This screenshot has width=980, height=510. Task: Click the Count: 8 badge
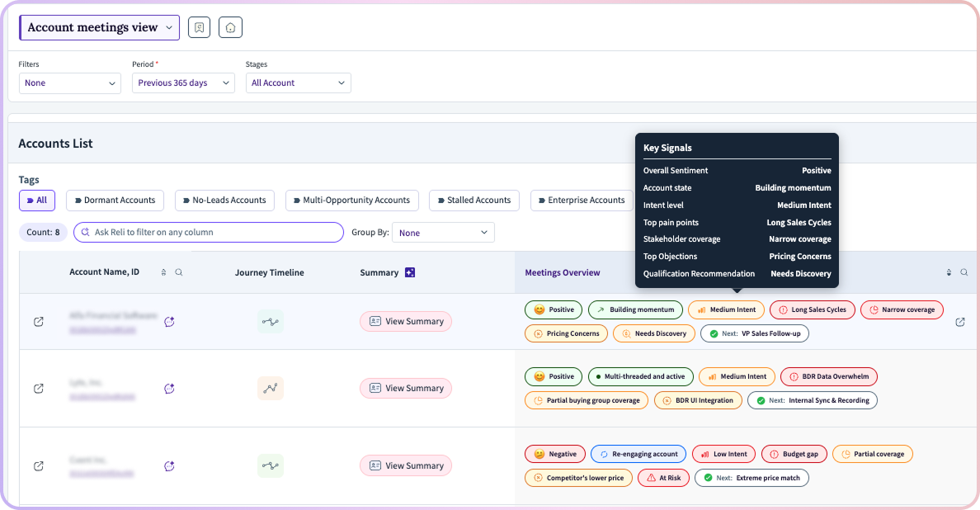(x=43, y=233)
